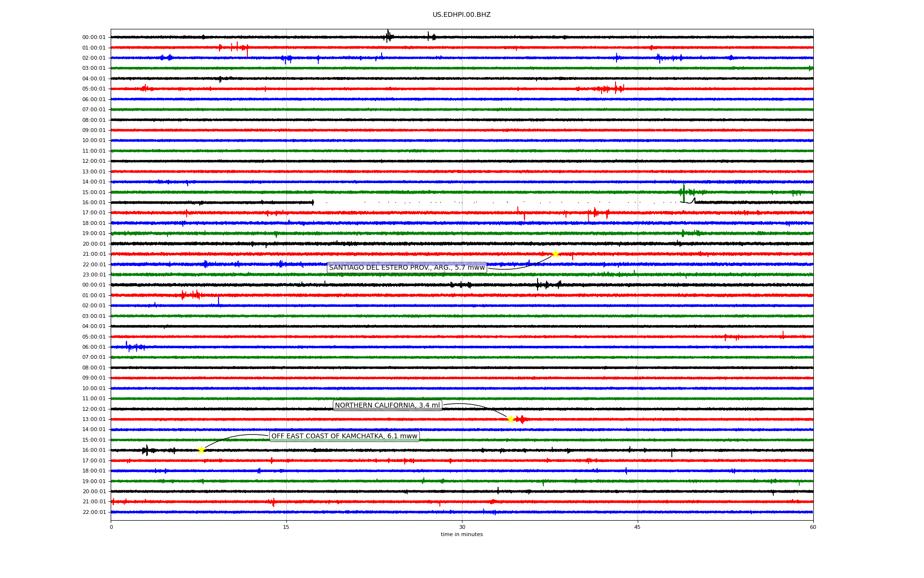The width and height of the screenshot is (924, 578).
Task: Click the SANTIAGO DEL ESTERO PROV. annotation label
Action: click(x=407, y=268)
